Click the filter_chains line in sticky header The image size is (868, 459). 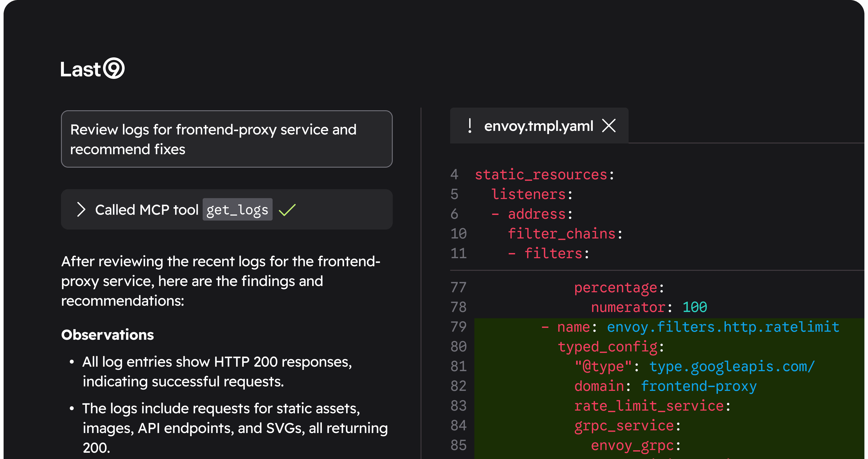pos(562,234)
